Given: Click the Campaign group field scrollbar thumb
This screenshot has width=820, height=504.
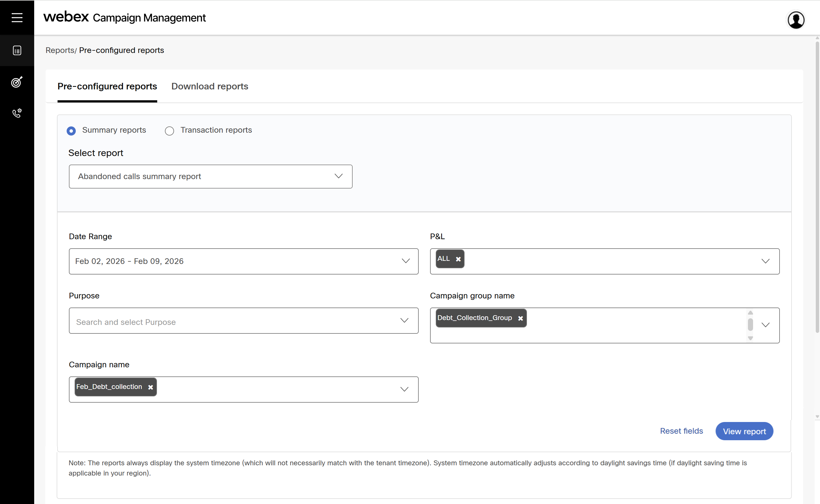Looking at the screenshot, I should 750,324.
